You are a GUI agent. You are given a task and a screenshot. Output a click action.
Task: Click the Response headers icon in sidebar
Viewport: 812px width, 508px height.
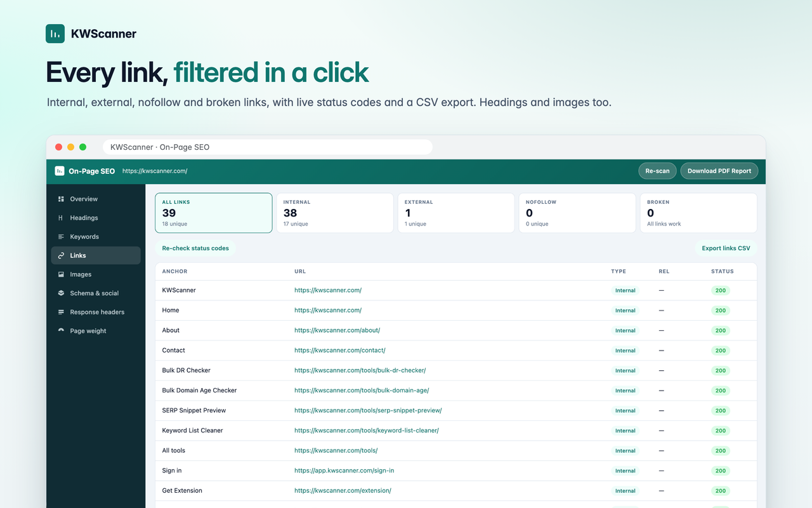(x=61, y=312)
